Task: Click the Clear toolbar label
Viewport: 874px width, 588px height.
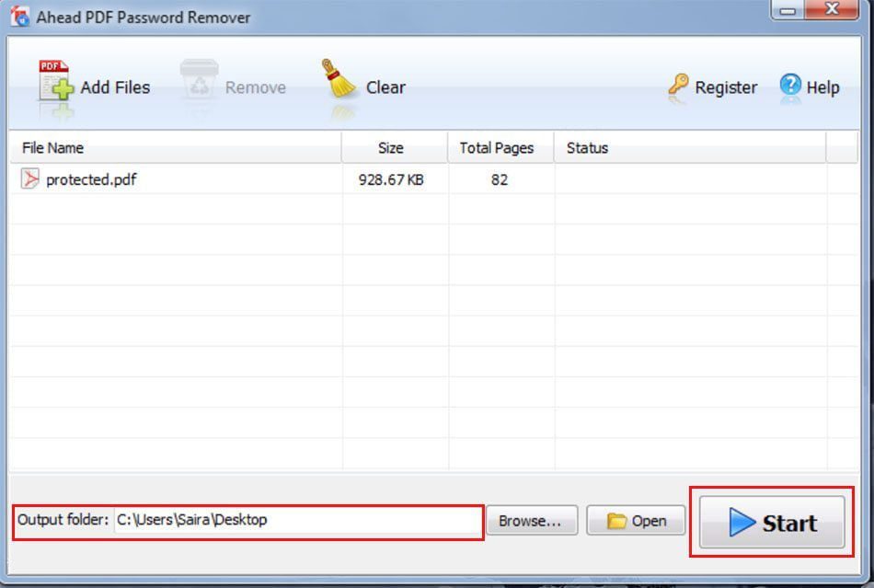Action: (385, 87)
